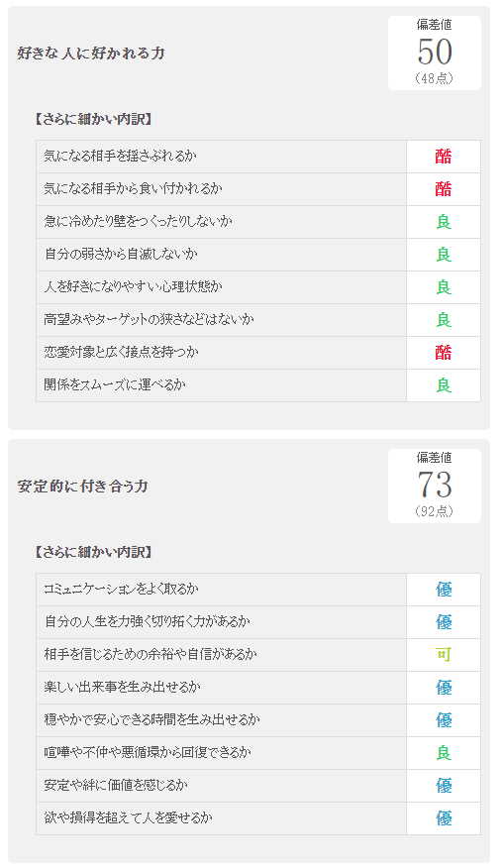Click the 気になる相手を揺さぶれるか row
This screenshot has width=504, height=868.
(x=258, y=157)
